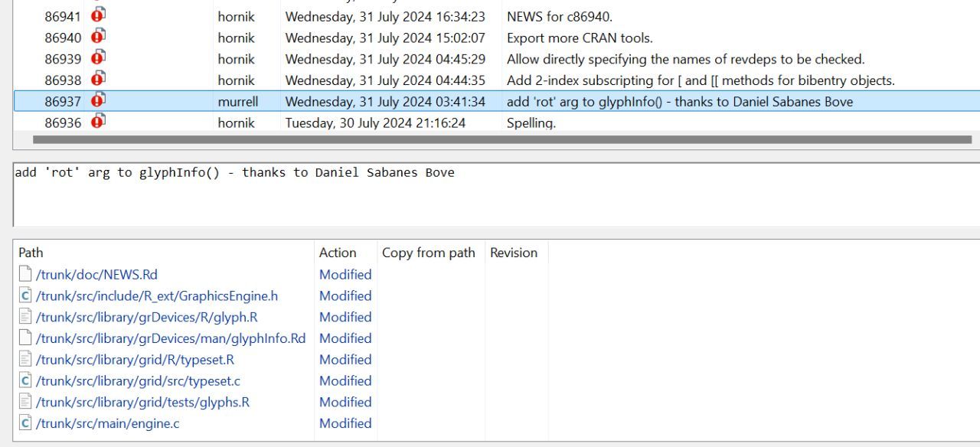Screen dimensions: 980x447
Task: Sort changed files by Path column
Action: pyautogui.click(x=31, y=253)
